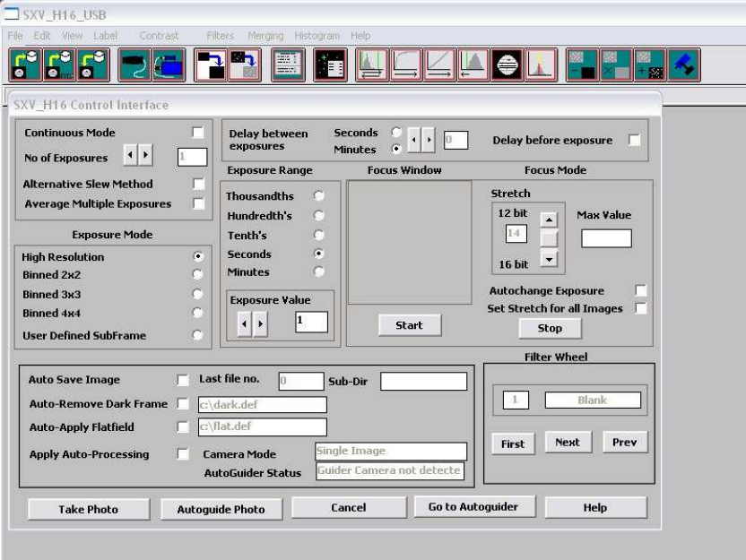
Task: Click the Take Photo button
Action: point(89,509)
